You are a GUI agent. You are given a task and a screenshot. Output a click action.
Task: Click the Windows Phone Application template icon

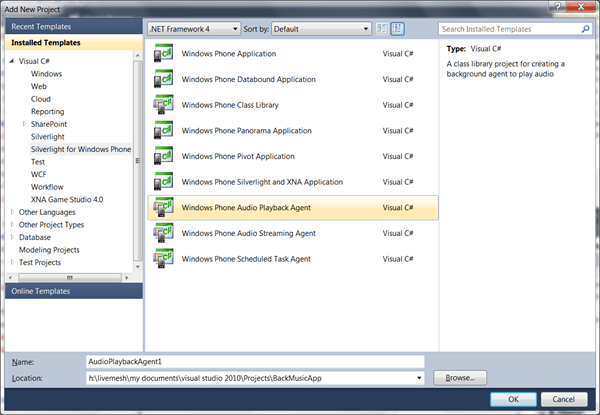[163, 53]
